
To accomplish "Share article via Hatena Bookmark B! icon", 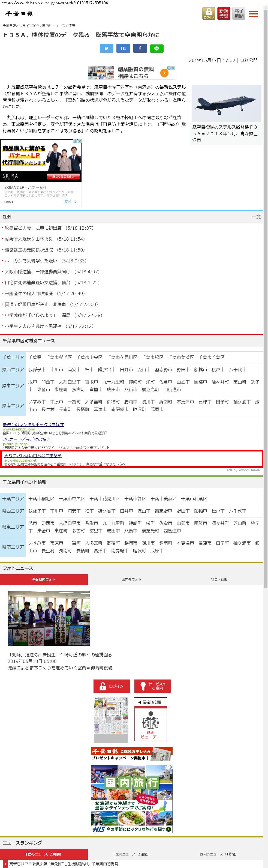I will coord(123,49).
